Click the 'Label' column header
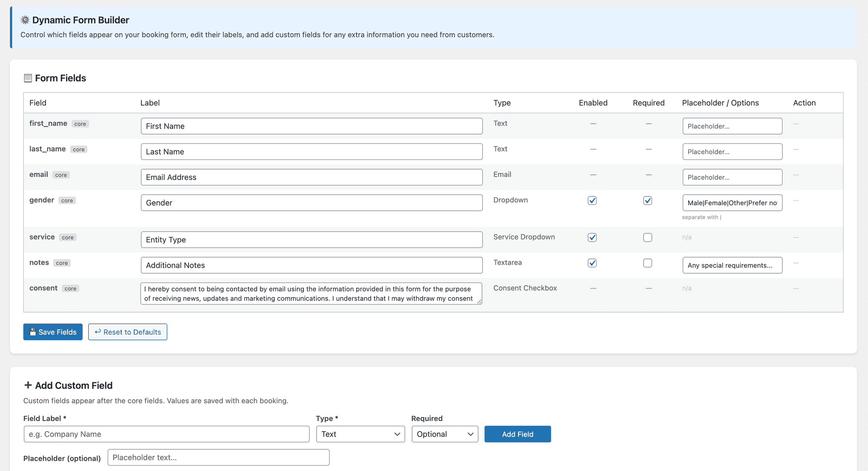This screenshot has width=868, height=471. coord(150,103)
